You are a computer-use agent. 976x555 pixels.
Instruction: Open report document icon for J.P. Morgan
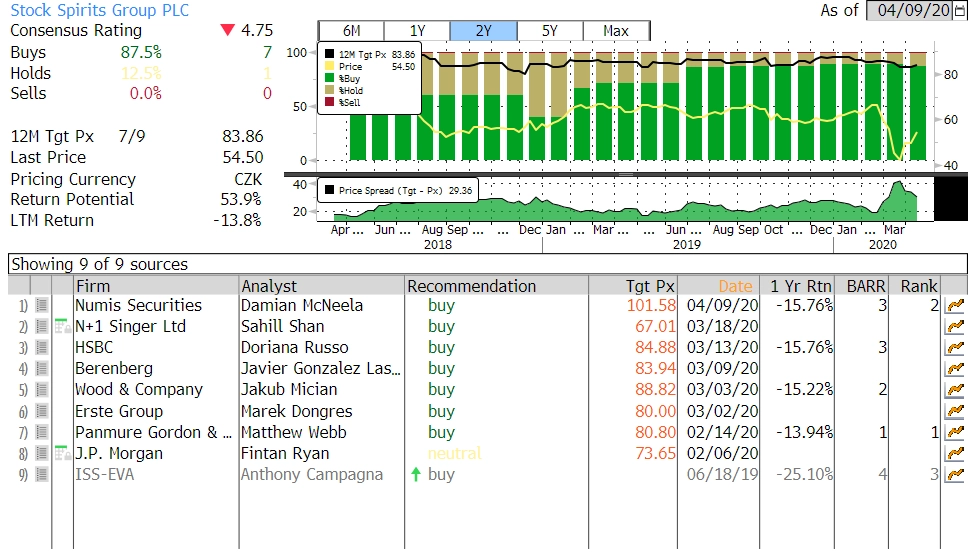click(42, 454)
